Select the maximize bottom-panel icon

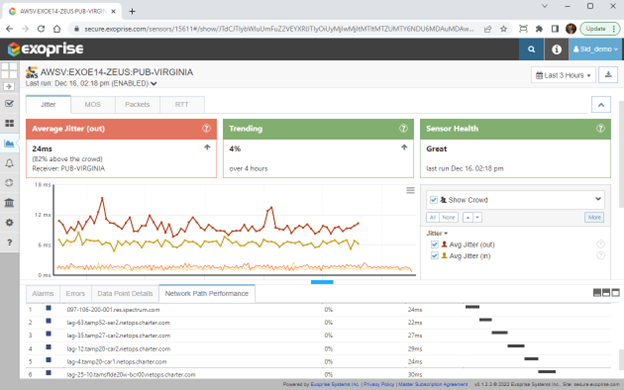tap(615, 292)
